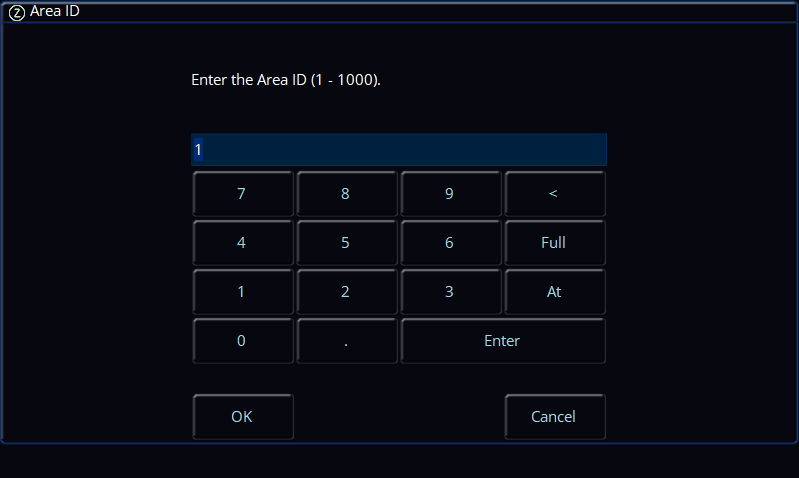Click the decimal point key
799x478 pixels.
(x=347, y=340)
